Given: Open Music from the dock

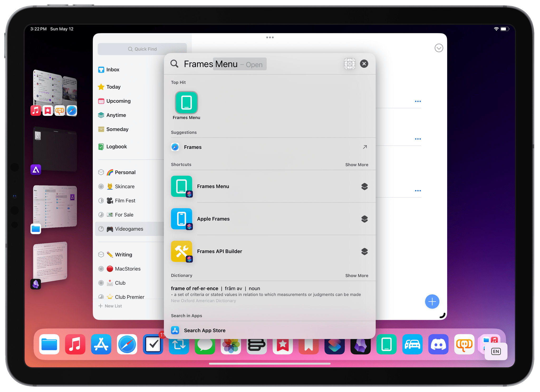Looking at the screenshot, I should (75, 345).
